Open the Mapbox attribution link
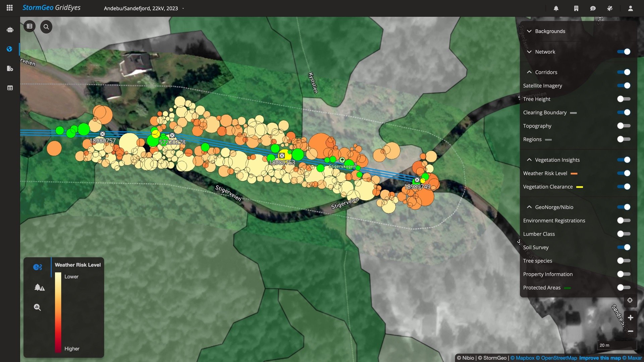 click(522, 358)
